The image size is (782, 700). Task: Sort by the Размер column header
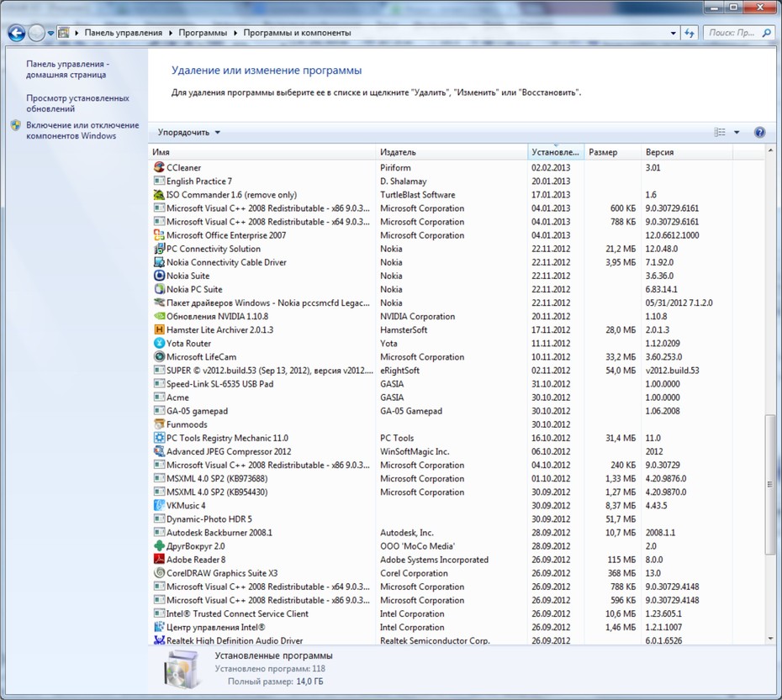612,152
